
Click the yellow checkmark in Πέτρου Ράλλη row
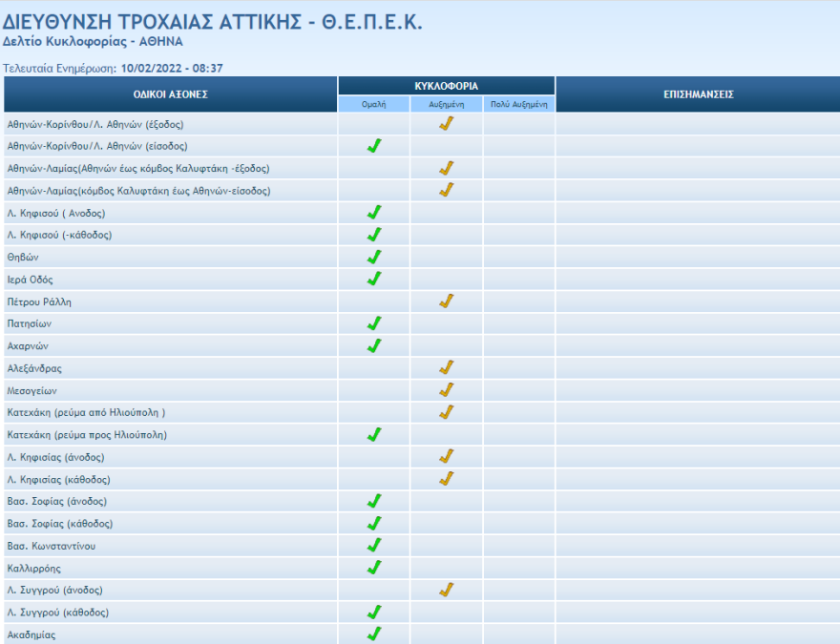click(x=446, y=301)
